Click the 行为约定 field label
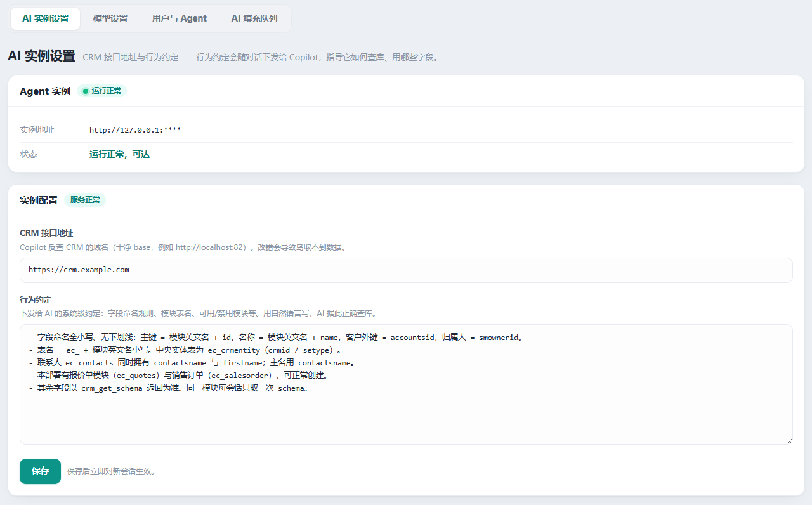Screen dimensions: 812x505 click(x=36, y=299)
